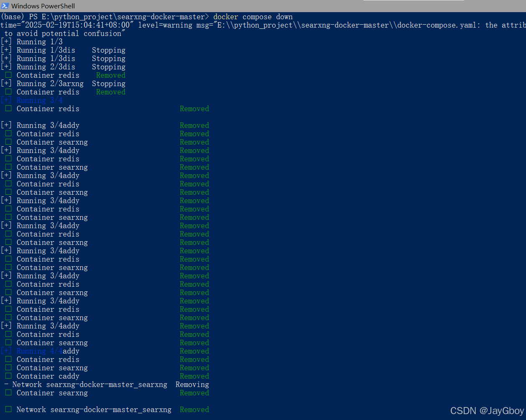The width and height of the screenshot is (526, 420).
Task: Click the green box marker beside the final Network line
Action: [8, 409]
